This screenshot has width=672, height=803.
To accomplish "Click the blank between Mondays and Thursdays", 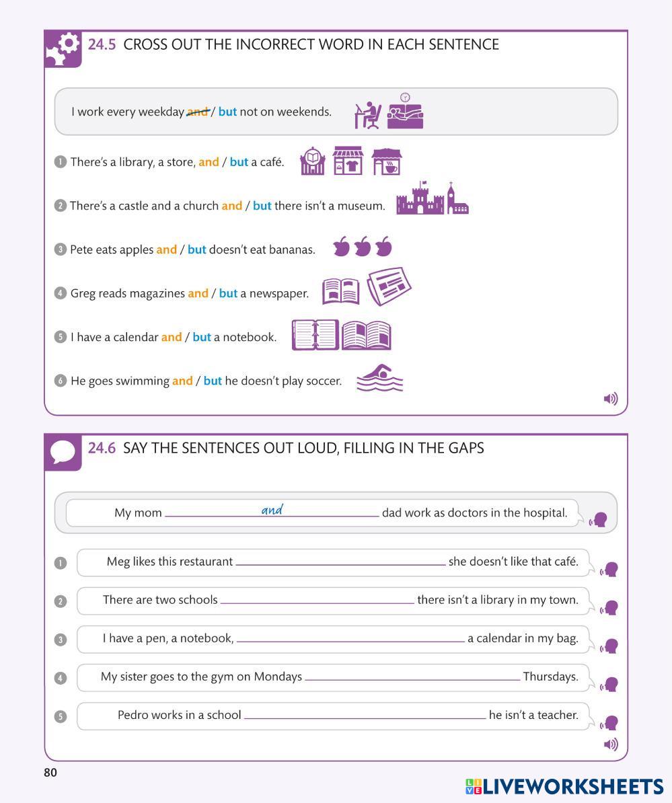I will click(412, 676).
